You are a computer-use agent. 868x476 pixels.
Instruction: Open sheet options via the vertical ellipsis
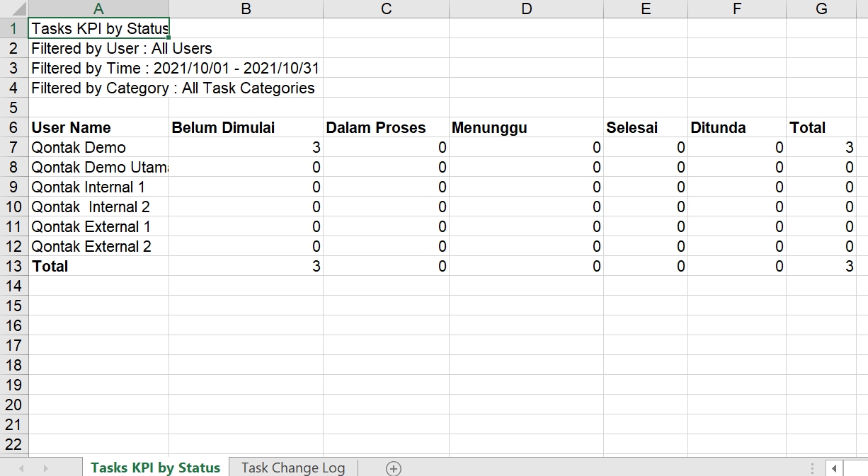pos(812,468)
